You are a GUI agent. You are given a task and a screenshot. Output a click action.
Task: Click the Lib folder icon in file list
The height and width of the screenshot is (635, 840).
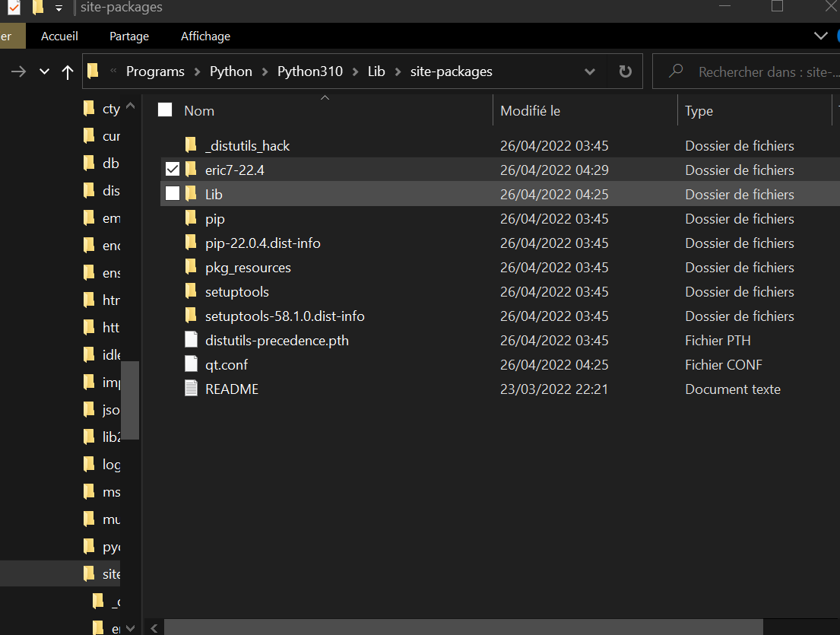pos(191,193)
